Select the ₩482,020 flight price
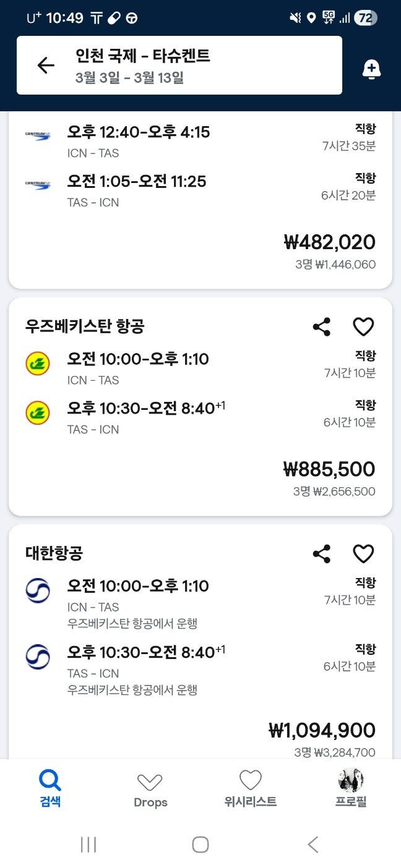The width and height of the screenshot is (401, 868). pos(329,242)
